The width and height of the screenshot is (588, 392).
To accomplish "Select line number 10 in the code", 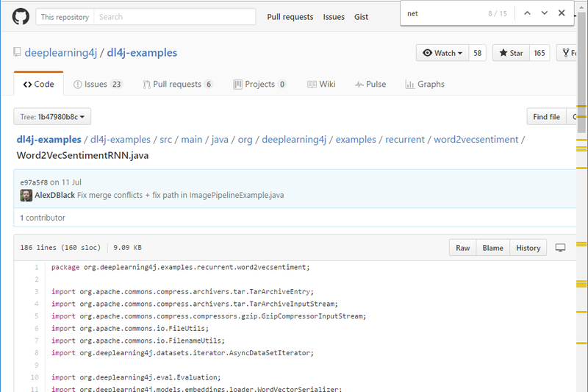I will (x=35, y=377).
